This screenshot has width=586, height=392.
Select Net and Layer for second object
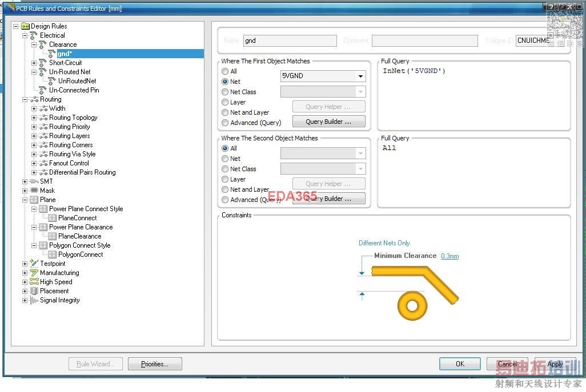click(x=225, y=189)
